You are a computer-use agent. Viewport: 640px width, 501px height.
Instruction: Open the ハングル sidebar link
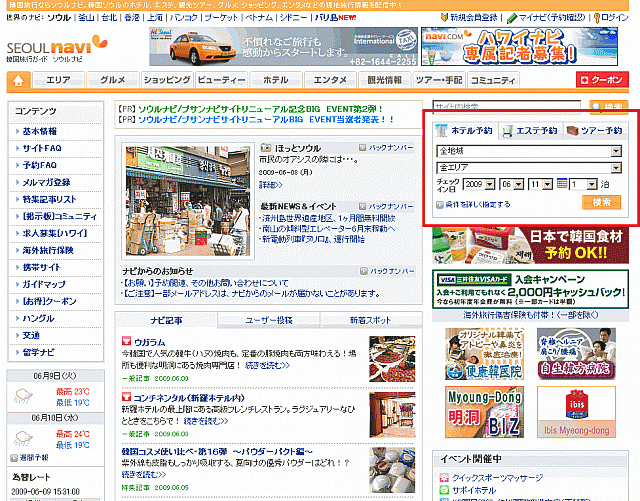coord(38,318)
